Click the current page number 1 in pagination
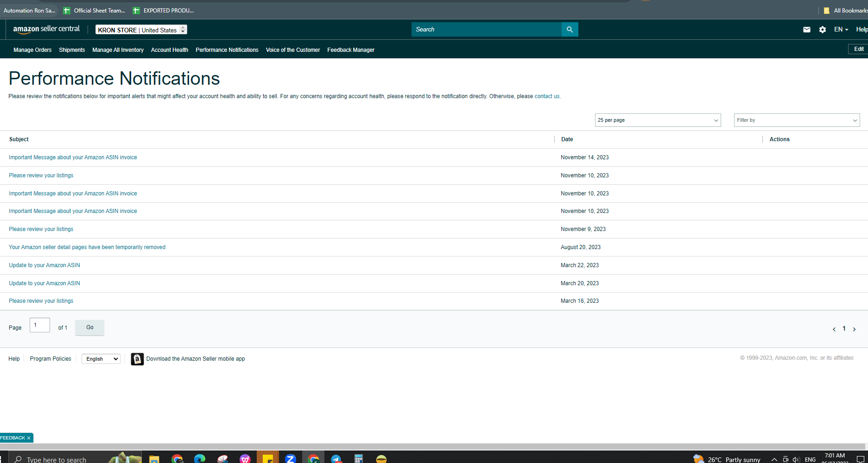 pos(844,329)
